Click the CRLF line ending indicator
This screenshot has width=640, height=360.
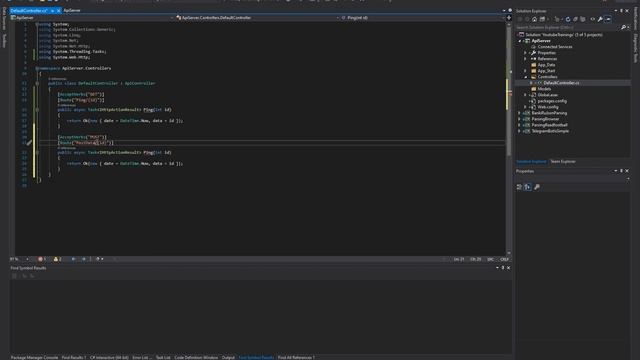504,259
